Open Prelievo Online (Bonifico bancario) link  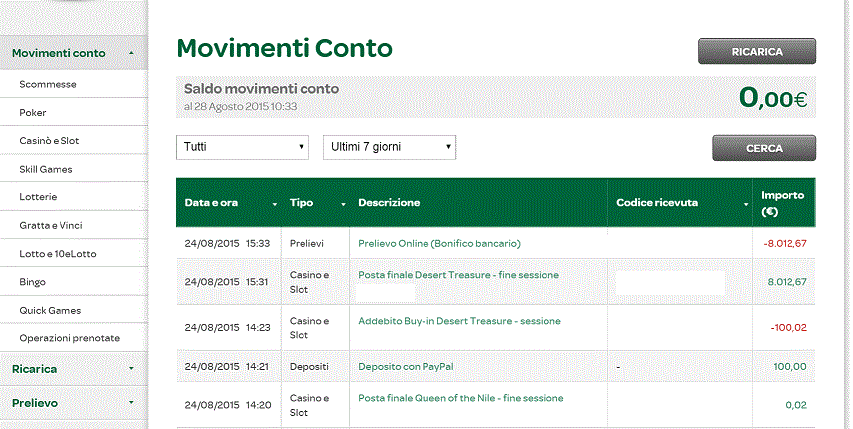coord(439,244)
